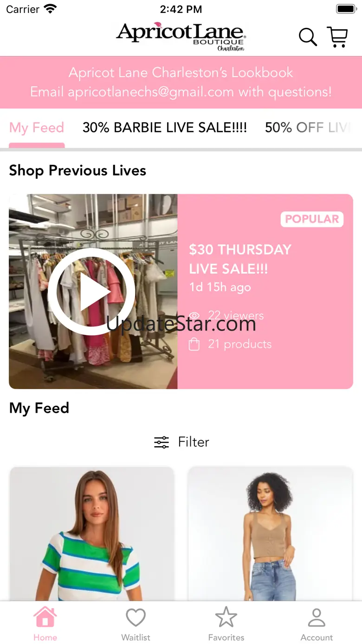Tap the 22 viewers eye icon
This screenshot has height=644, width=362.
(x=194, y=316)
